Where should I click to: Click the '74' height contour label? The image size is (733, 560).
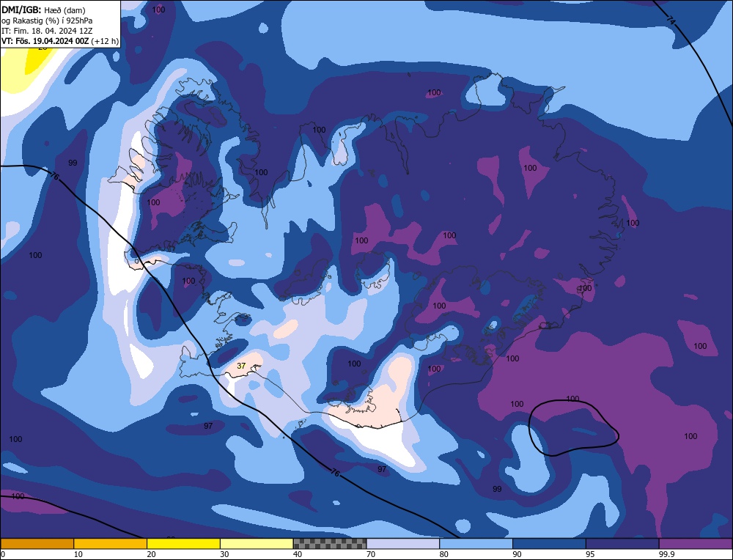[671, 21]
